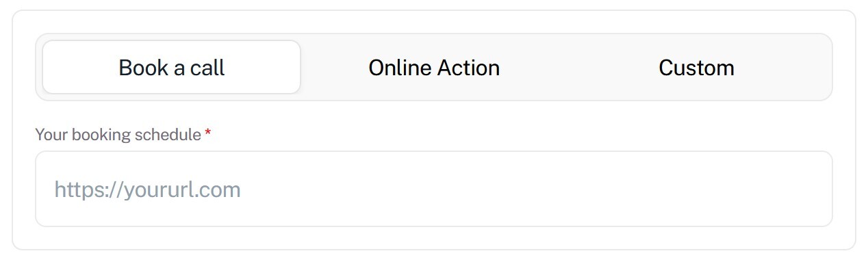Focus the https://yoururl.com booking URL field
Viewport: 868px width, 262px height.
[x=434, y=189]
